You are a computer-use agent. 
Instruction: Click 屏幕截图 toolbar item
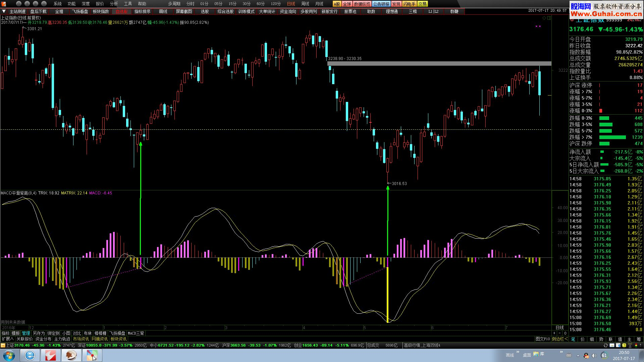click(x=184, y=11)
